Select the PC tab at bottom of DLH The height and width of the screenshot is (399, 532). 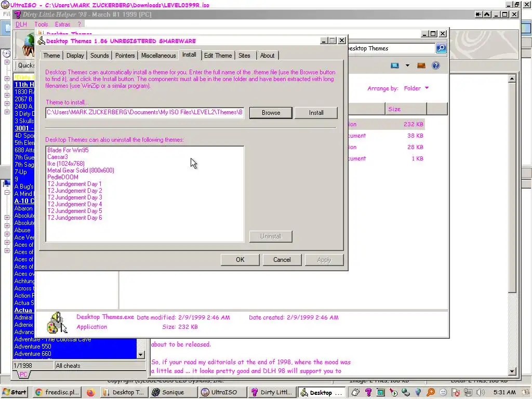pyautogui.click(x=23, y=375)
